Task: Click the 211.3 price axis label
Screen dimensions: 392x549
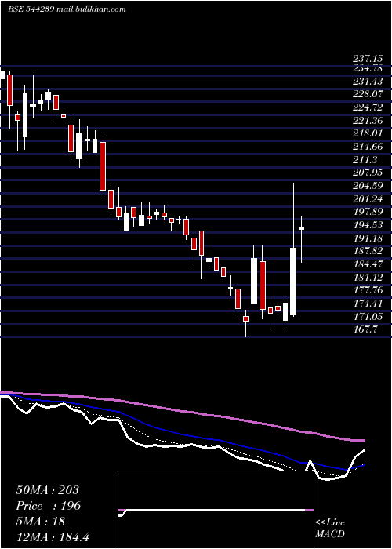Action: [365, 160]
